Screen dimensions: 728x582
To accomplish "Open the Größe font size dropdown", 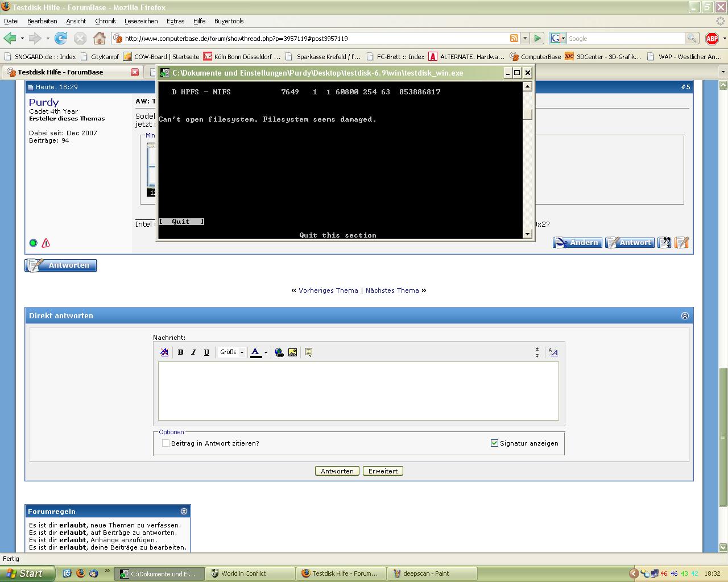I will coord(231,352).
